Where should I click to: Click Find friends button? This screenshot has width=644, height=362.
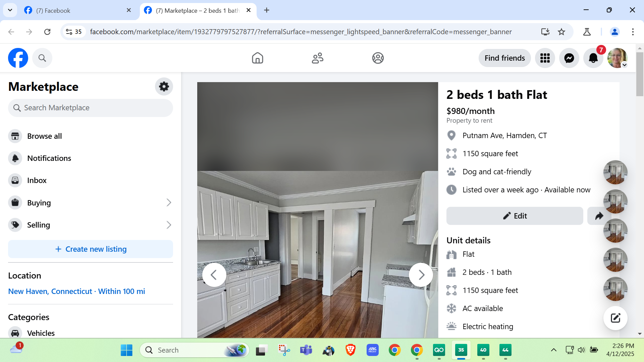click(505, 58)
